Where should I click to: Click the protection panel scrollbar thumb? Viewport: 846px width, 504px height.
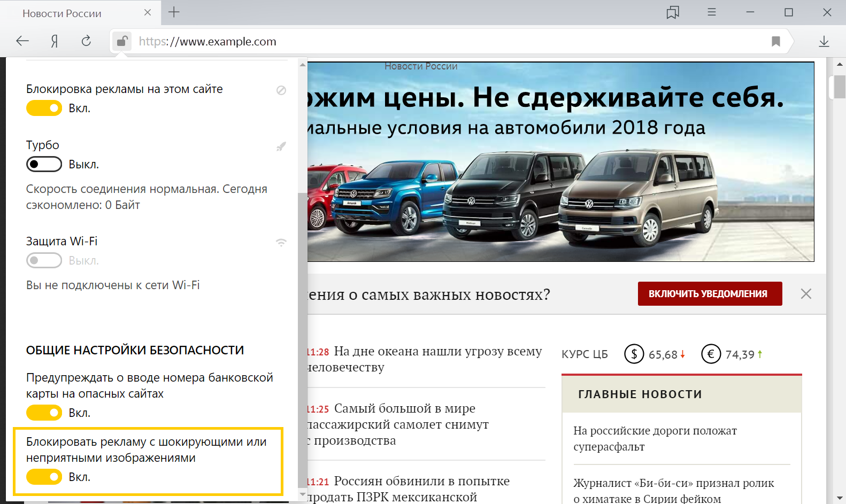[x=303, y=340]
